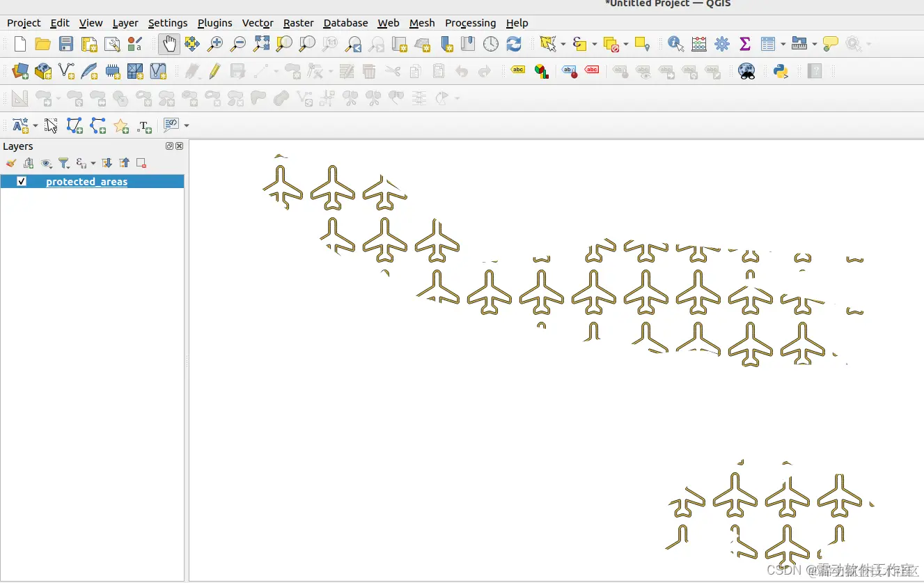924x583 pixels.
Task: Click Create Polygon Annotation tool
Action: pyautogui.click(x=75, y=125)
